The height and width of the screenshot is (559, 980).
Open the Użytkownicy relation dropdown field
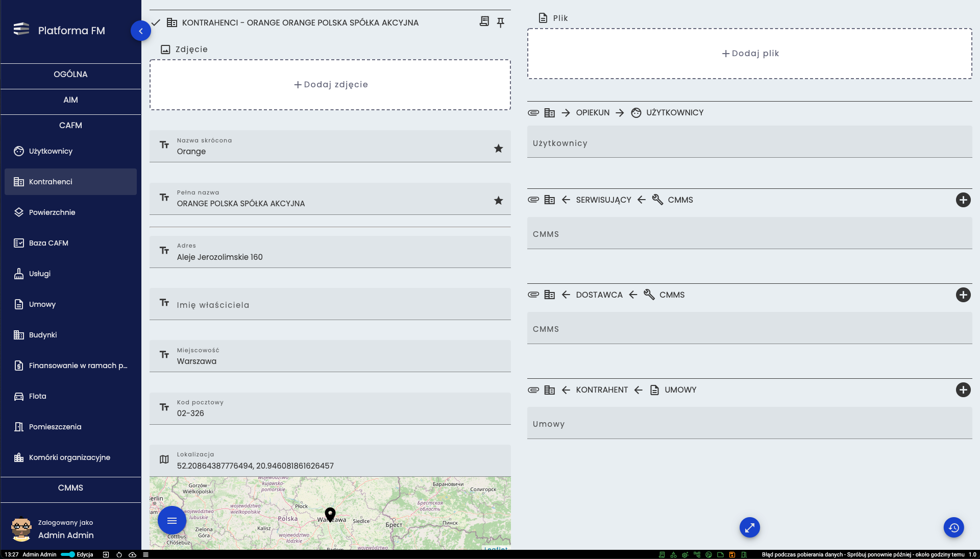(x=750, y=142)
